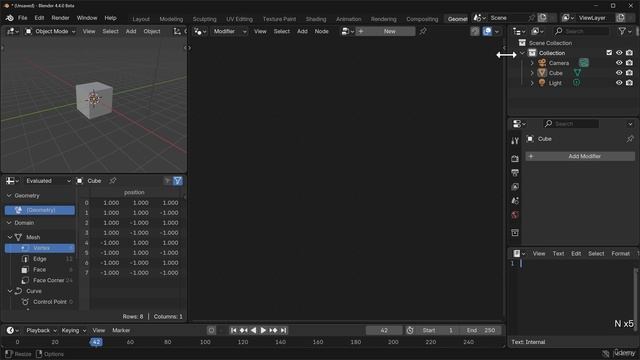
Task: Expand the Camera row in outliner
Action: click(532, 63)
